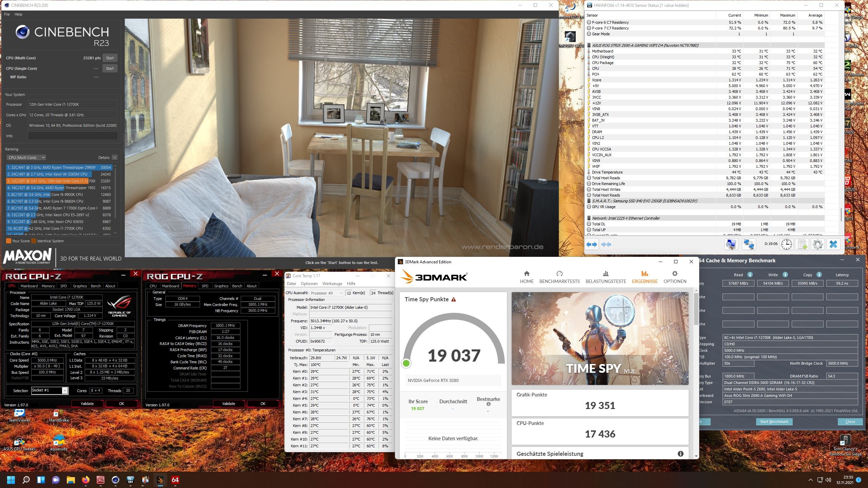
Task: Click the Time Spy warning triangle icon
Action: [454, 300]
